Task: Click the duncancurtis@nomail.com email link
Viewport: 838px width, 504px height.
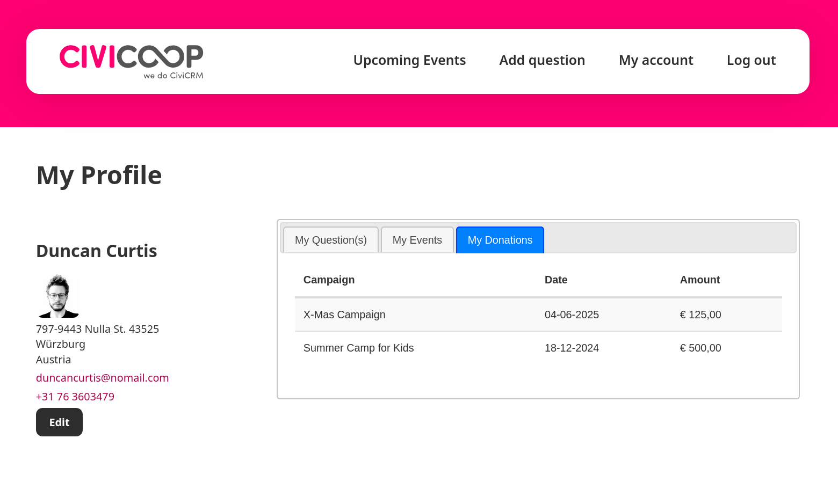Action: click(103, 378)
